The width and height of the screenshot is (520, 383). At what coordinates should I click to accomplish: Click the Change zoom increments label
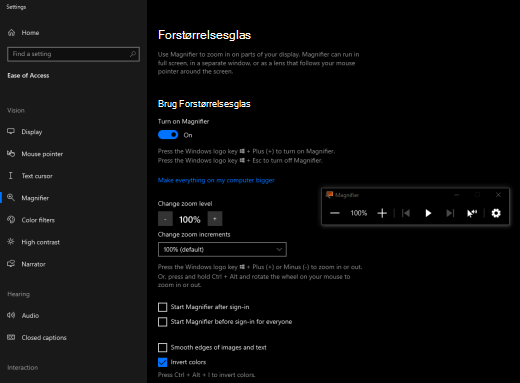click(194, 235)
